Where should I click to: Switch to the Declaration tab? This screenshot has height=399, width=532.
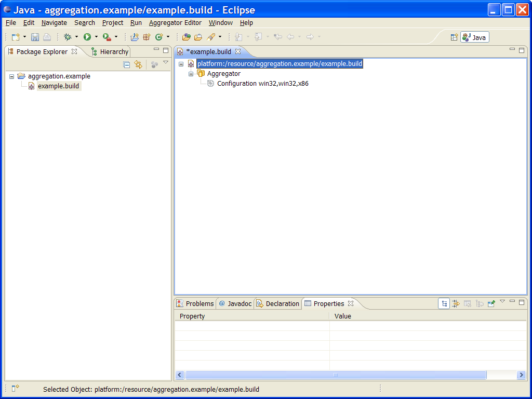click(x=278, y=303)
